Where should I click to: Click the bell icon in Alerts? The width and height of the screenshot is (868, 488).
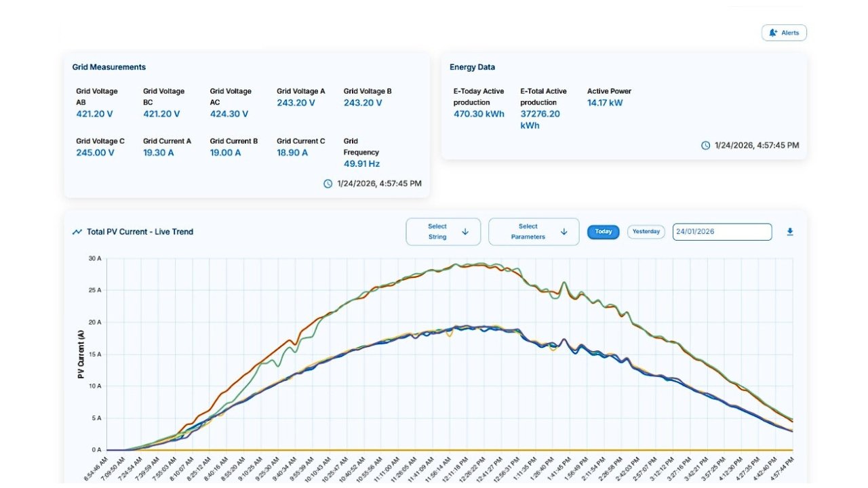[x=773, y=33]
